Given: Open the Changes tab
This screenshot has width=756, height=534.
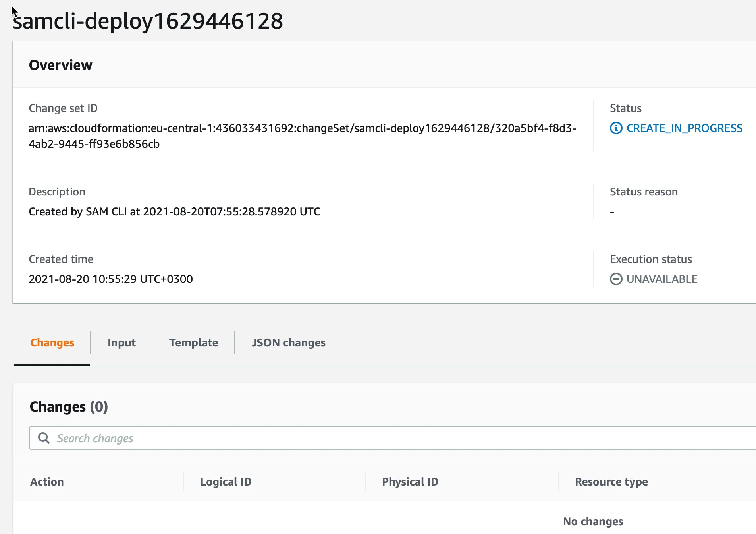Looking at the screenshot, I should (52, 342).
